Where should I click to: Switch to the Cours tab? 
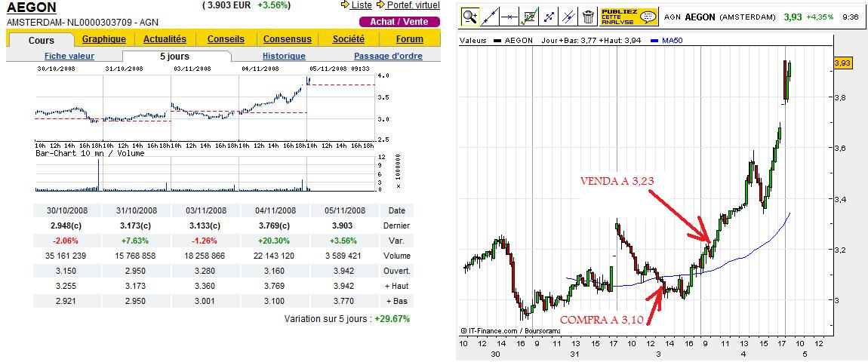[x=42, y=41]
